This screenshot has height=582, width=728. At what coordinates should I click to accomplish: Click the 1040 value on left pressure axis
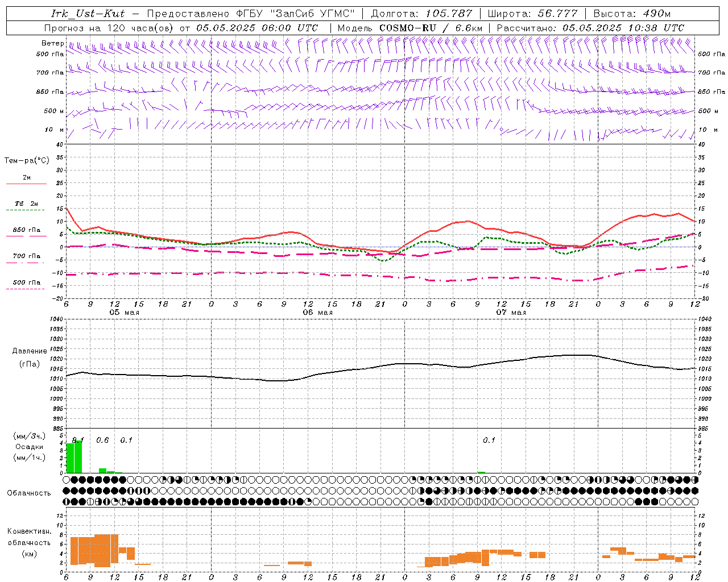pos(56,319)
